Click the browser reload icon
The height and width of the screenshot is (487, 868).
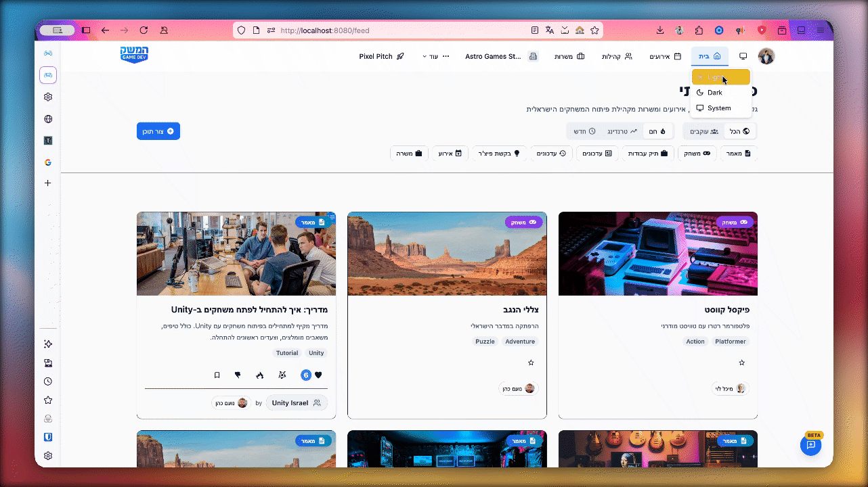click(144, 30)
